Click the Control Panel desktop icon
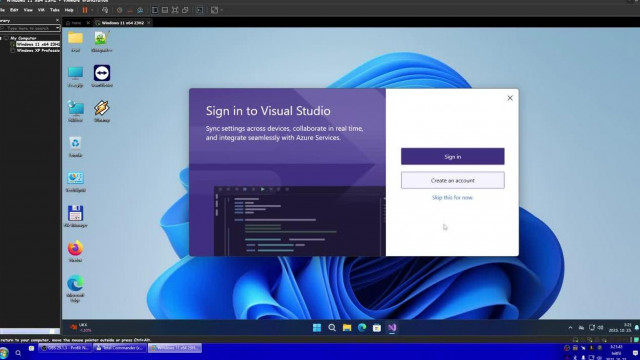Screen dimensions: 640x360 [76, 181]
